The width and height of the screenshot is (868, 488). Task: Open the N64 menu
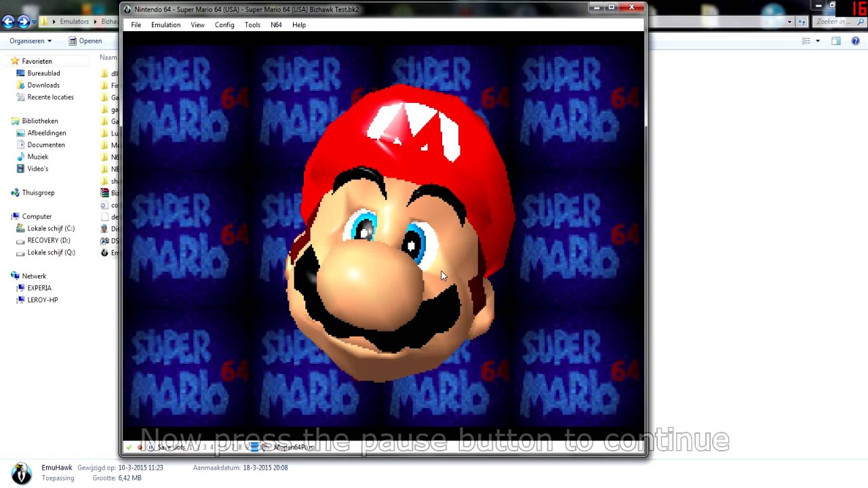(276, 25)
